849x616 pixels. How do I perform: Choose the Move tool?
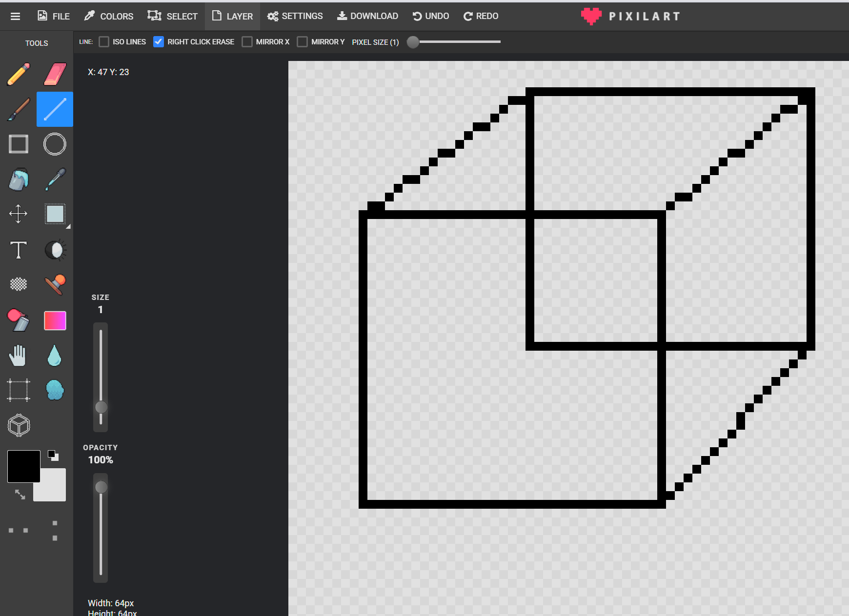pos(19,214)
